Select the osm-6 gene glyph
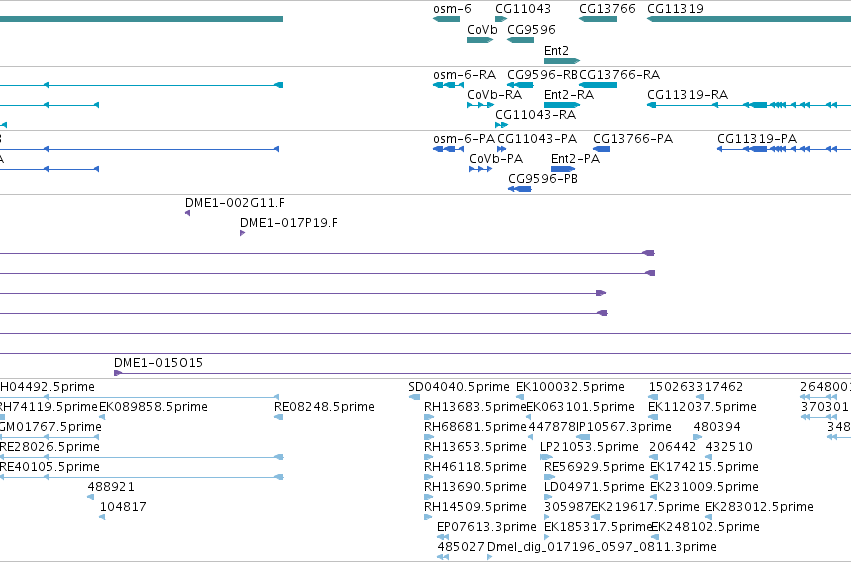 (x=446, y=19)
